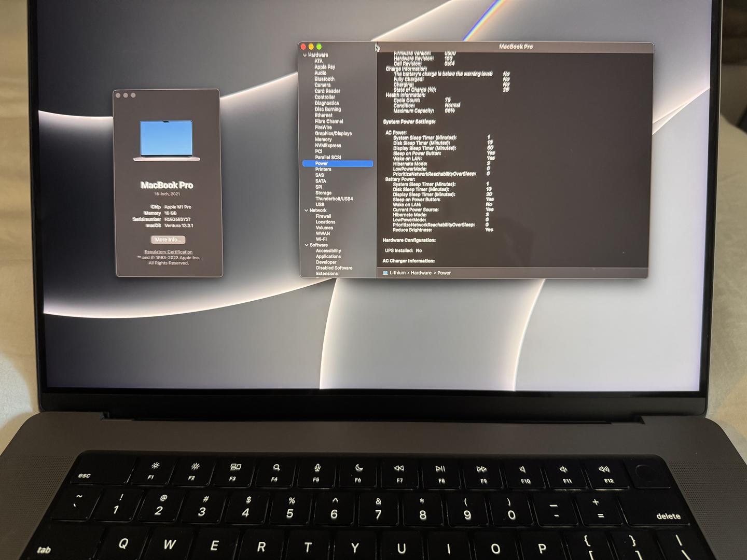
Task: Click Hardware in the bottom path bar
Action: coord(421,273)
